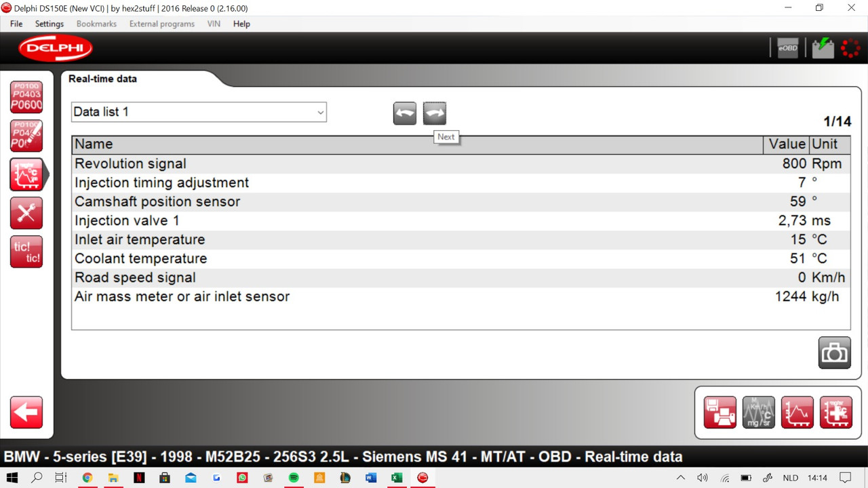Show hidden system tray icons

point(681,478)
